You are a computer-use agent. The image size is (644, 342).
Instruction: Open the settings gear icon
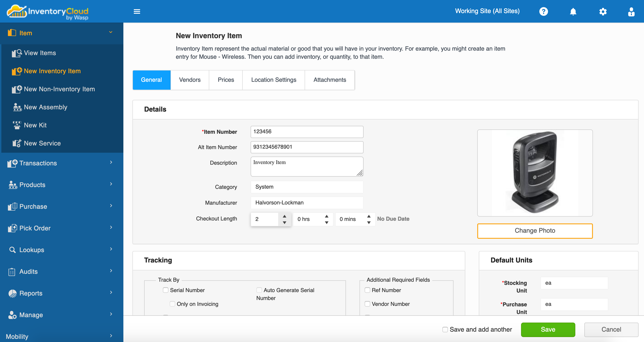coord(603,12)
